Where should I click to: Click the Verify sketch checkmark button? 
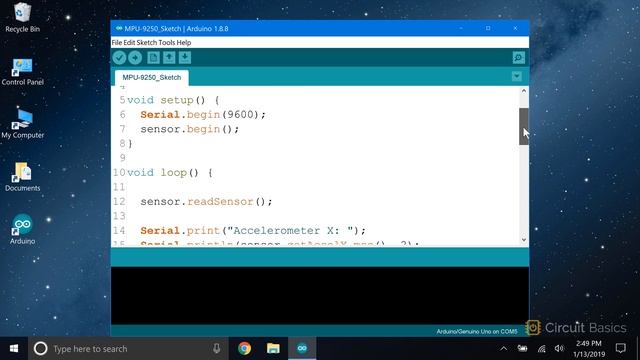tap(119, 58)
